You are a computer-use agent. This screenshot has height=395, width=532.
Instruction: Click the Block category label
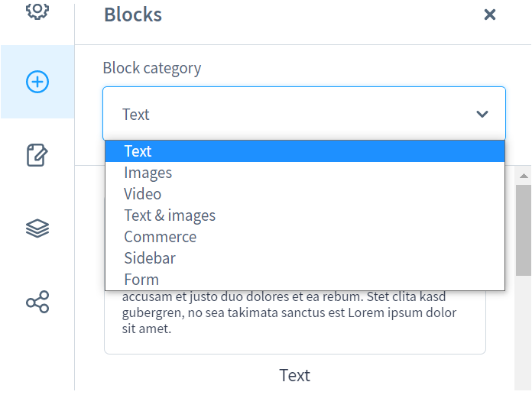[152, 68]
